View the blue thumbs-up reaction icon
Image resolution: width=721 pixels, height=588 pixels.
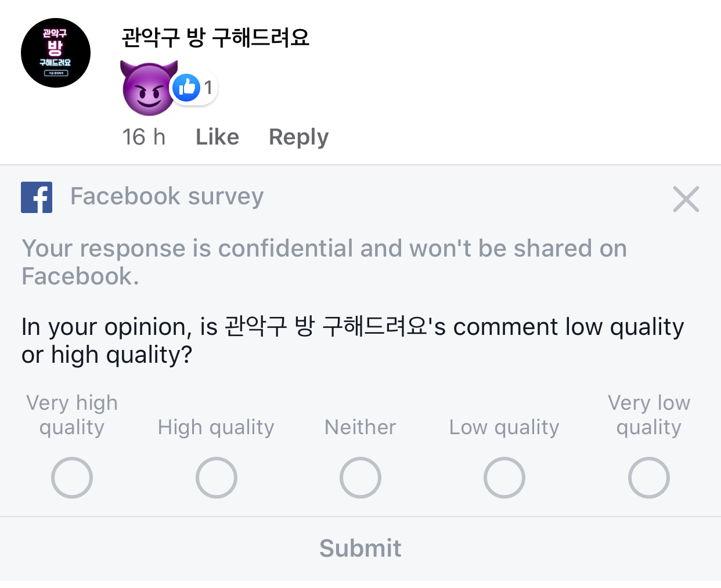click(186, 88)
